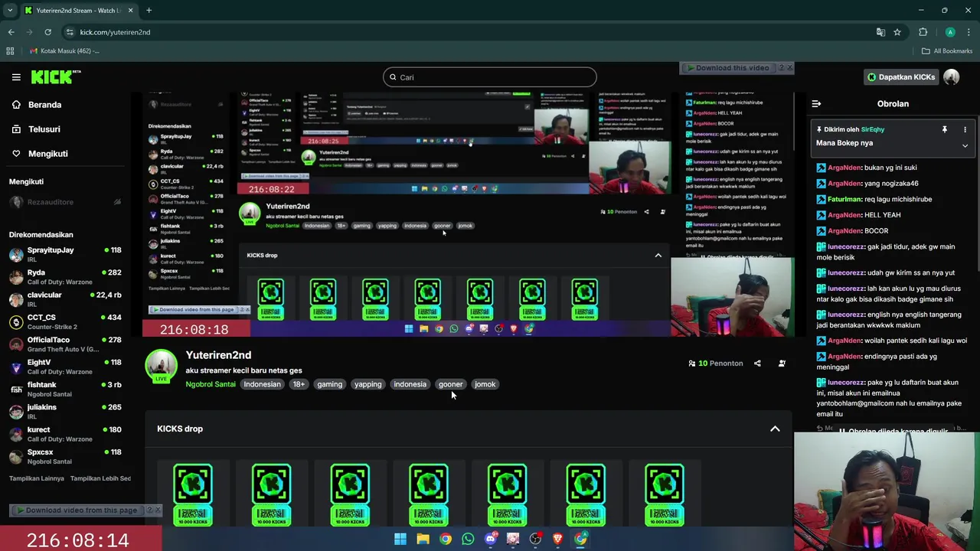The height and width of the screenshot is (551, 980).
Task: Click the follow user icon beside share
Action: (x=782, y=364)
